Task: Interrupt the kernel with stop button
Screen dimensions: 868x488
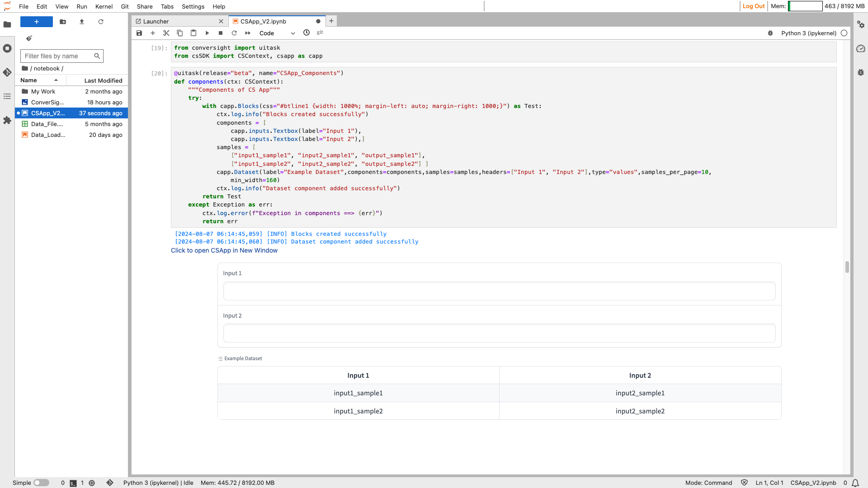Action: 221,33
